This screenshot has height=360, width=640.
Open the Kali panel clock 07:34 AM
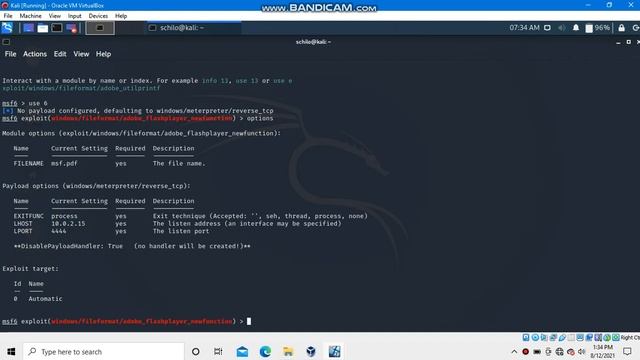click(524, 28)
